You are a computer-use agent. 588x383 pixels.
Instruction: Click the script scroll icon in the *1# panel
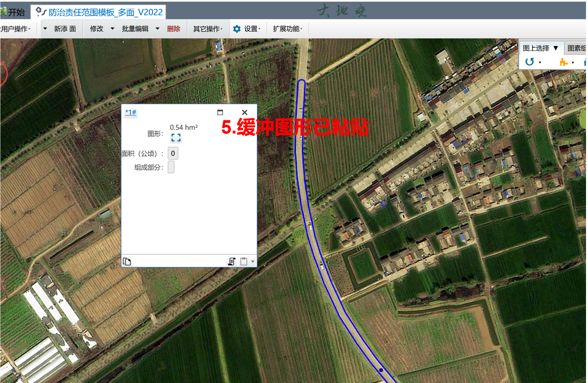click(x=232, y=262)
